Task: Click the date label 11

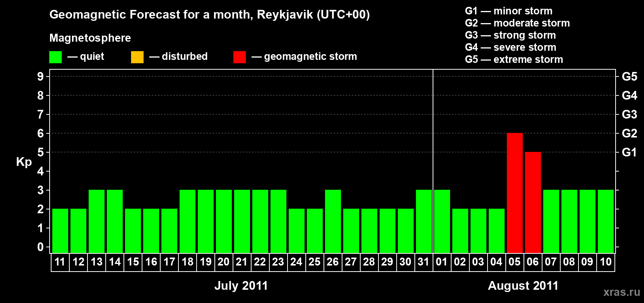Action: pos(60,262)
